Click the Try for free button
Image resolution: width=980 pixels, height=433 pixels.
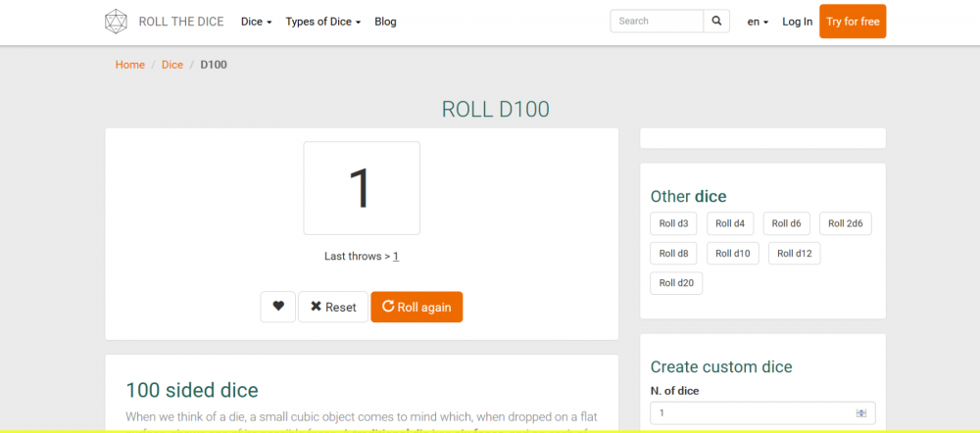853,22
